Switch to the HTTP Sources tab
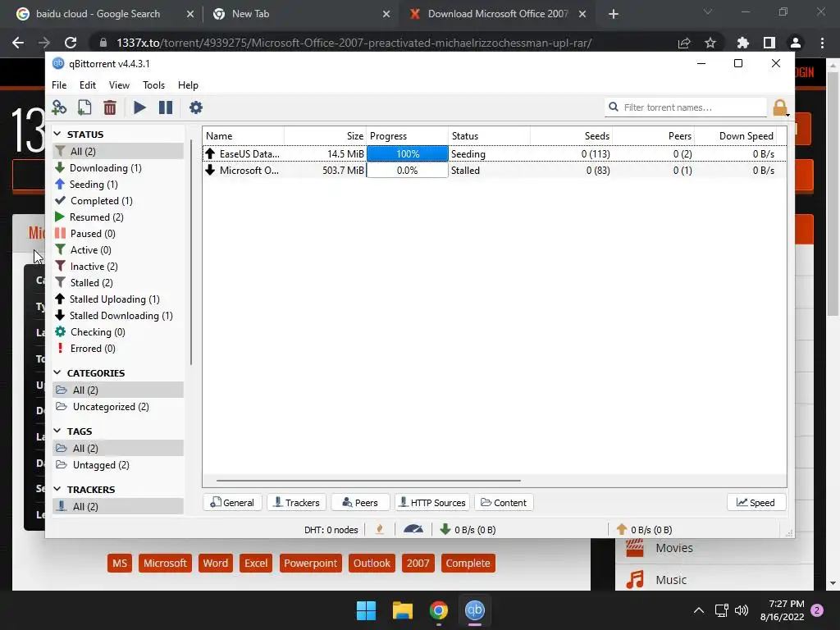 point(433,503)
